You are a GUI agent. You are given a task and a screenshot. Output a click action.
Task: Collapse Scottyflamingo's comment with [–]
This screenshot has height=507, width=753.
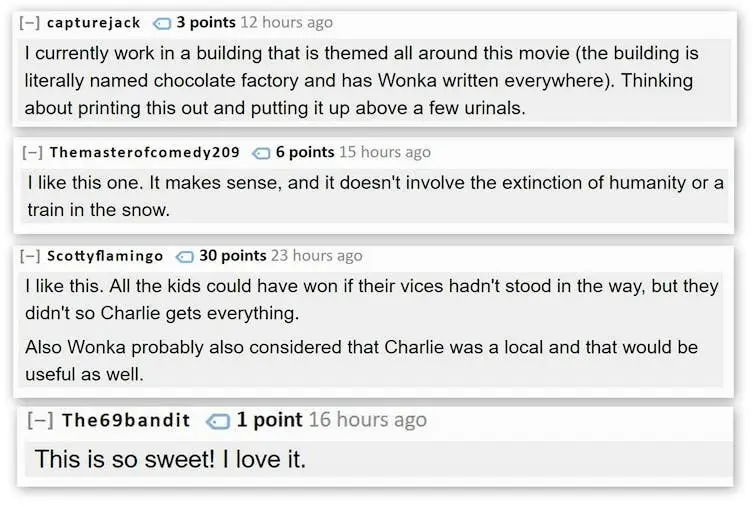coord(30,255)
